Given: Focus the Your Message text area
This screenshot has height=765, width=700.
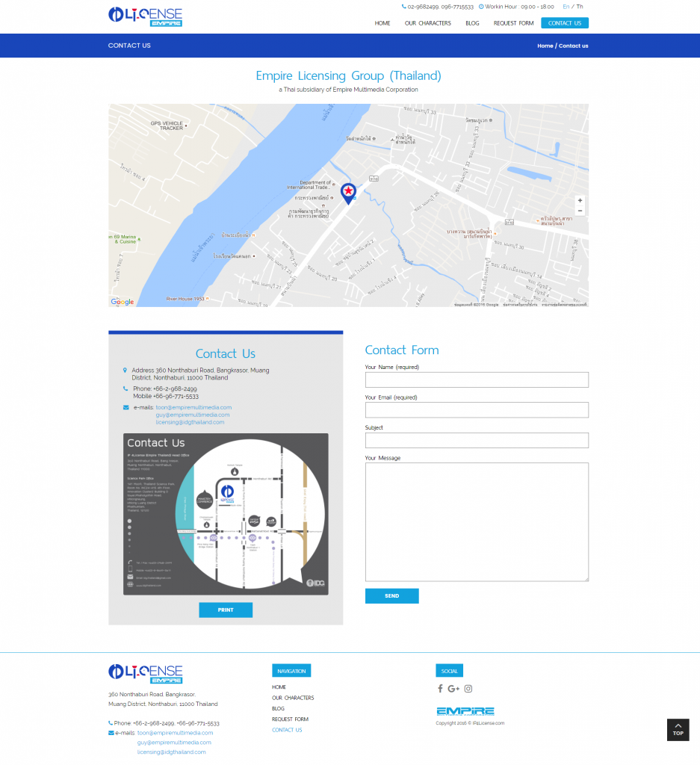Looking at the screenshot, I should coord(477,521).
